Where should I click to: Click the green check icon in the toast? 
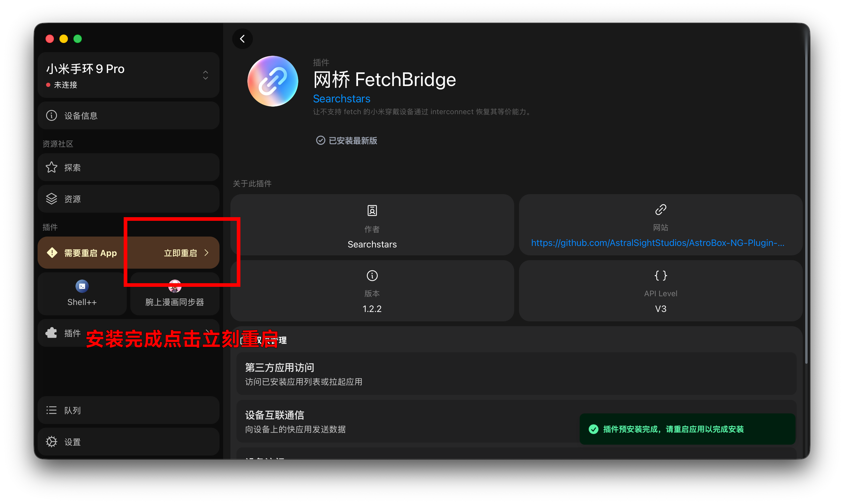[594, 429]
